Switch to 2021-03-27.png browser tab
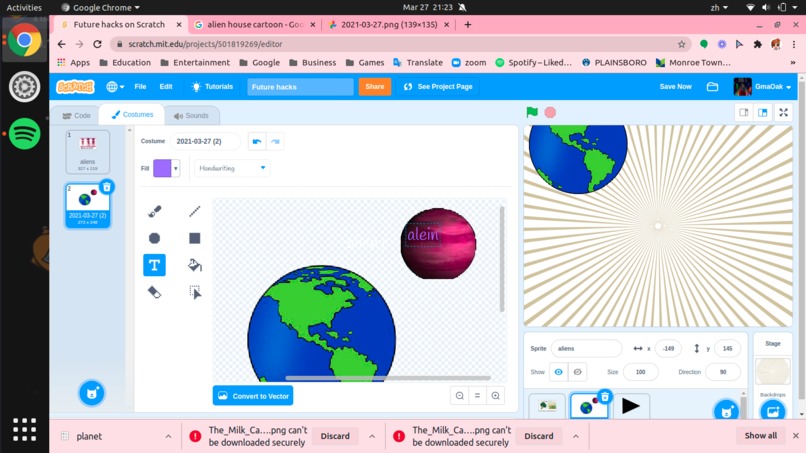 coord(390,25)
